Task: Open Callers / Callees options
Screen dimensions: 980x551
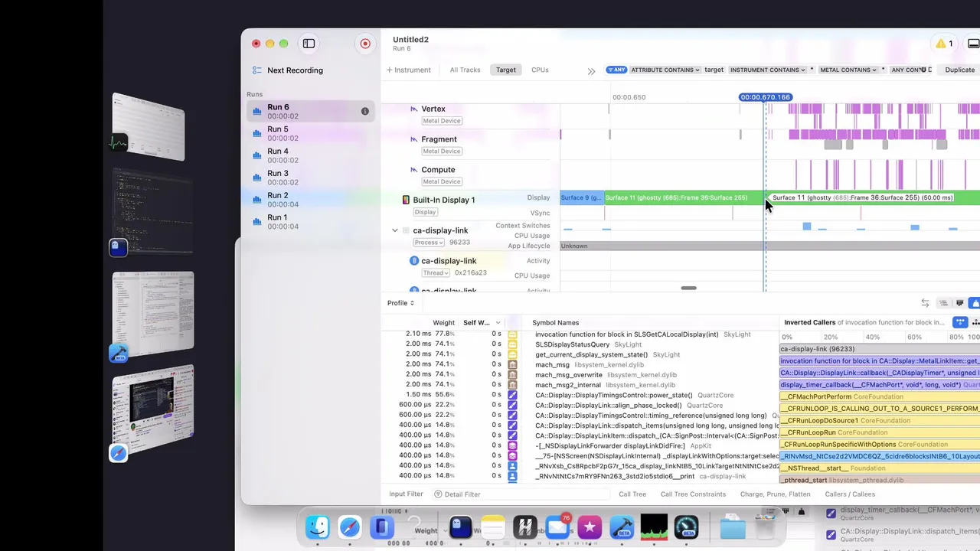Action: (850, 494)
